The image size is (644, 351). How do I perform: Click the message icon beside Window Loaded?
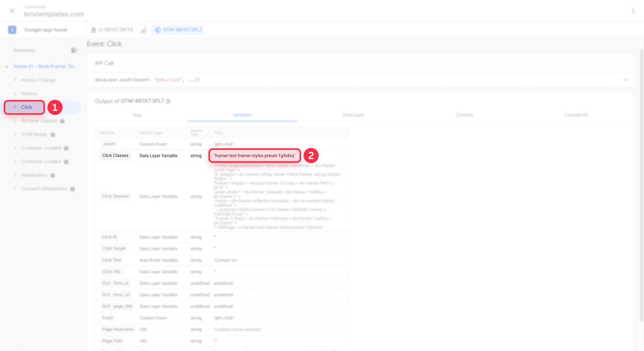[62, 121]
